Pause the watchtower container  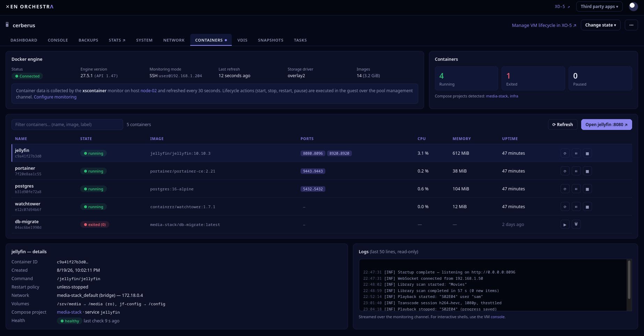576,207
